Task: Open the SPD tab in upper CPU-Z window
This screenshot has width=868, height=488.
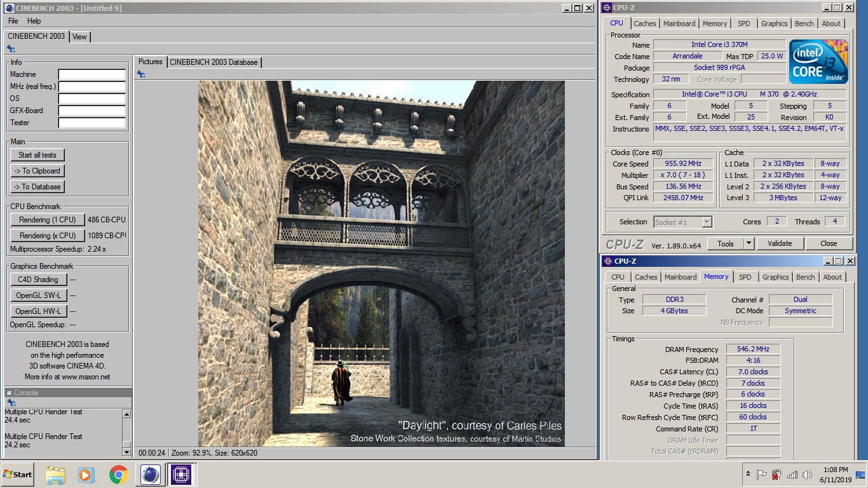Action: [x=744, y=24]
